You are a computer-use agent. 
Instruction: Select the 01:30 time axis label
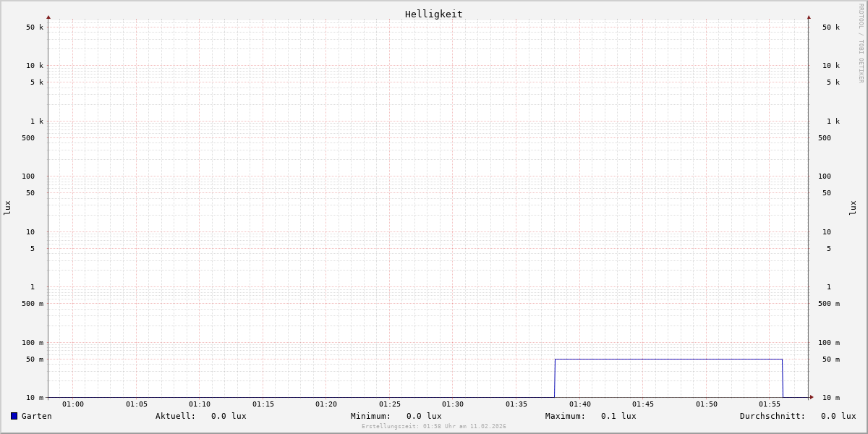tap(453, 404)
